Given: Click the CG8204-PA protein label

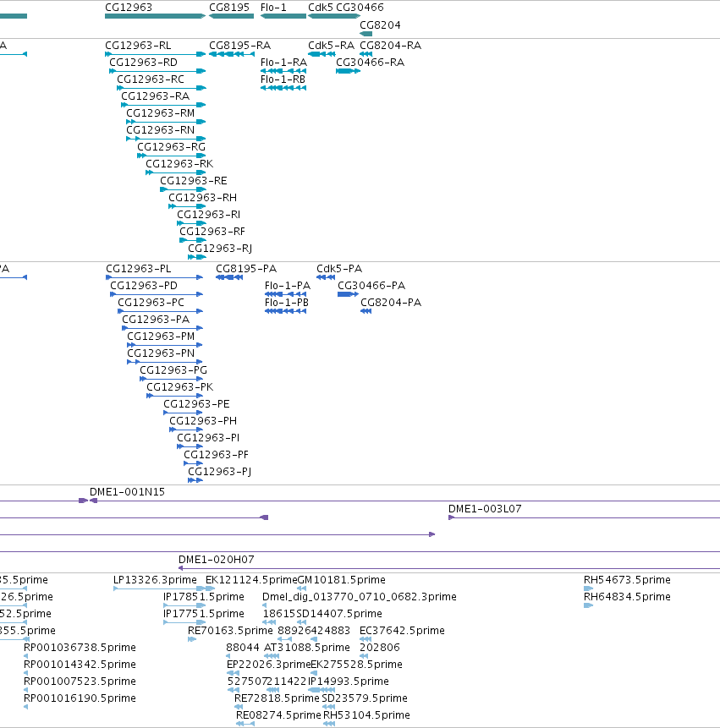Looking at the screenshot, I should (391, 303).
